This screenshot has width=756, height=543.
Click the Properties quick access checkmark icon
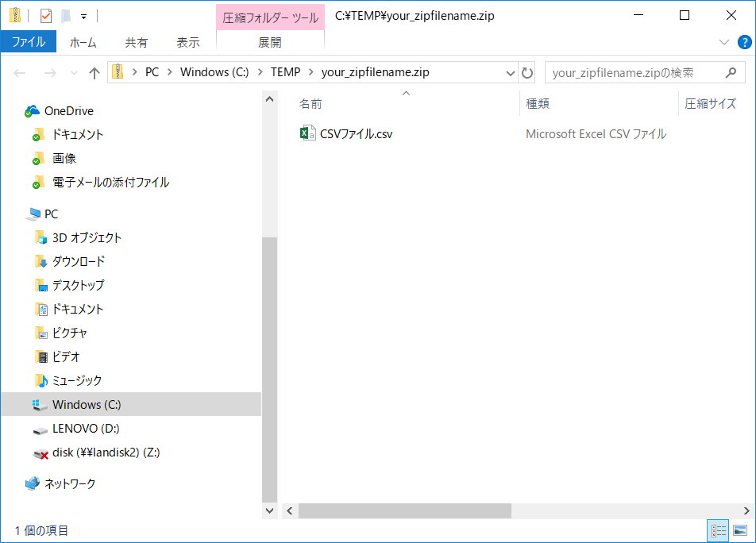point(46,16)
